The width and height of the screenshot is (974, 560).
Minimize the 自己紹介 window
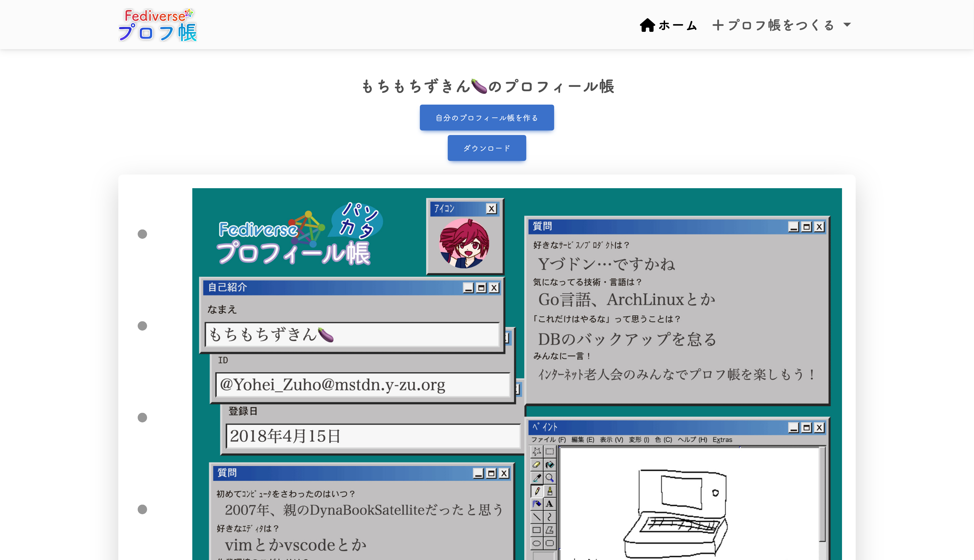(x=468, y=288)
